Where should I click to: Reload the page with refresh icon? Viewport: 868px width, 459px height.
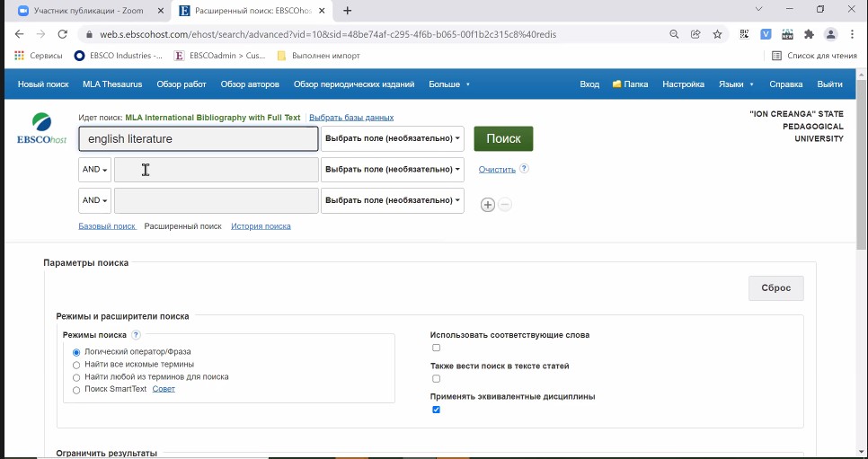click(x=63, y=34)
